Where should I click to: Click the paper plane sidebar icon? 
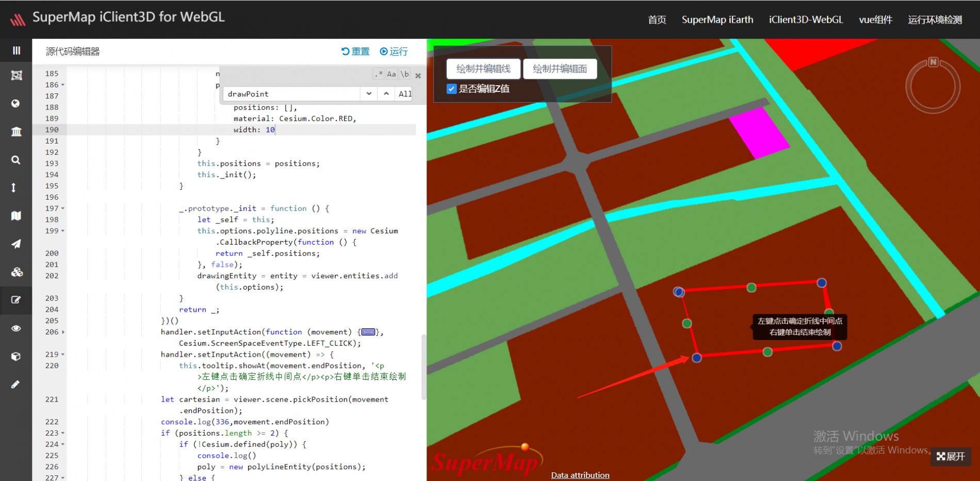[16, 244]
